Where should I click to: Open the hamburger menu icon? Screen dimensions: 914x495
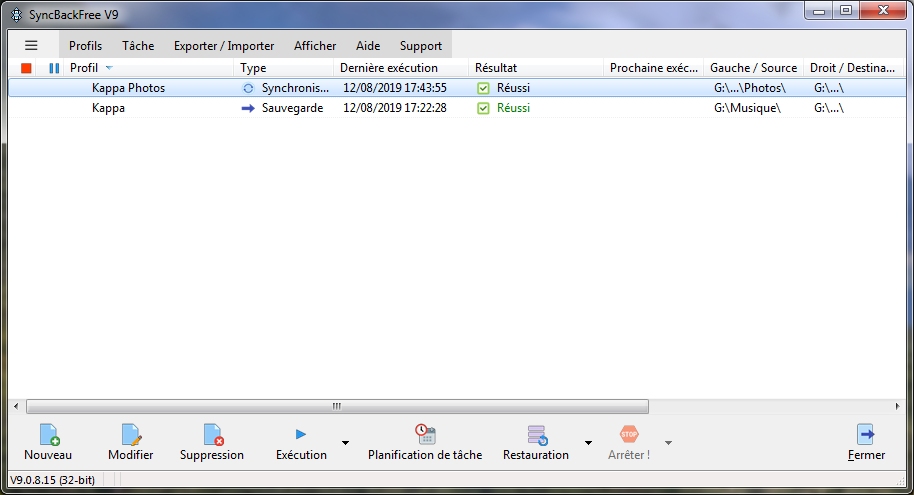(31, 45)
